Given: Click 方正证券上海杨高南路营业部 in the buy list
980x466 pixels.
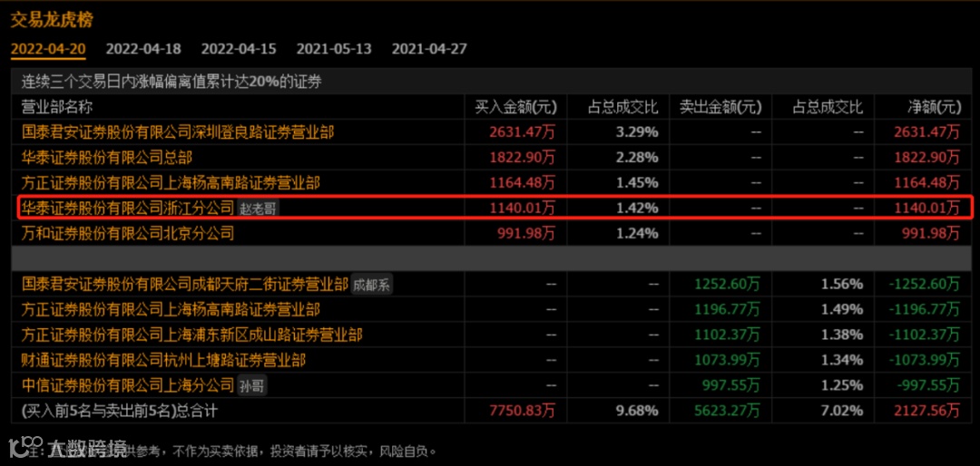Looking at the screenshot, I should pyautogui.click(x=171, y=183).
